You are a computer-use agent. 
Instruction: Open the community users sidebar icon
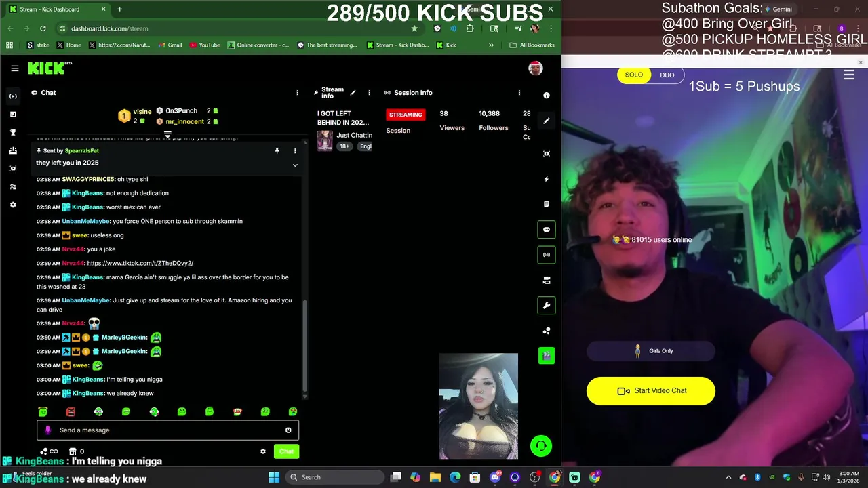click(x=13, y=186)
